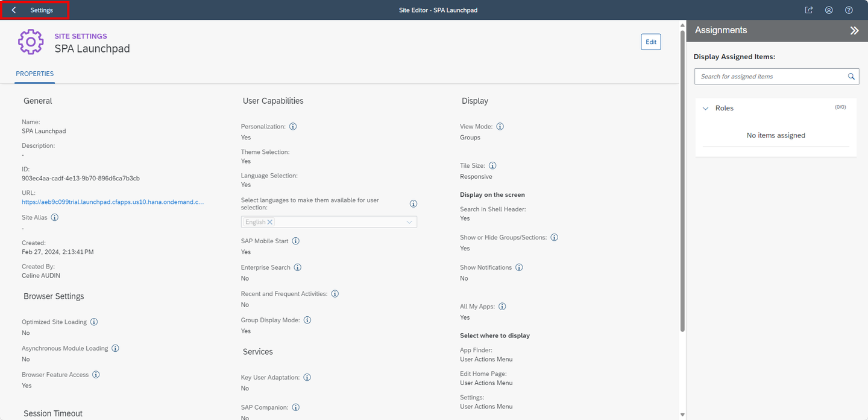Click the Site Settings gear icon
868x420 pixels.
pyautogui.click(x=31, y=42)
